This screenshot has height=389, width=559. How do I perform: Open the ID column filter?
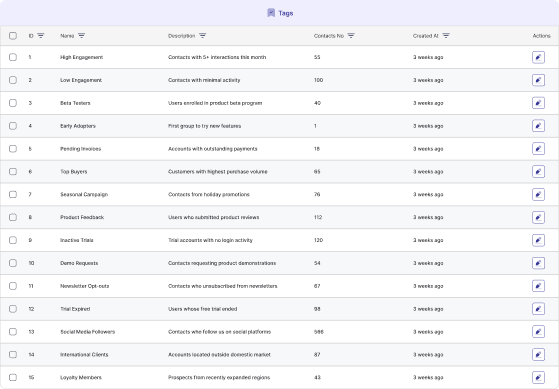[41, 36]
